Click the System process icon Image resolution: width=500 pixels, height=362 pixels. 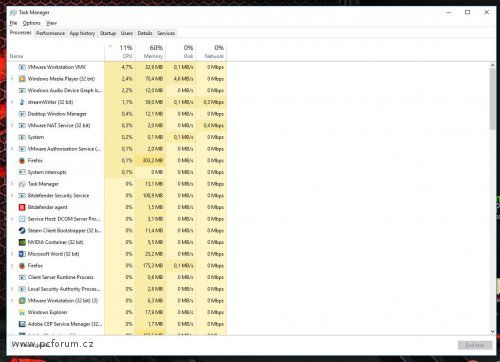coord(22,137)
